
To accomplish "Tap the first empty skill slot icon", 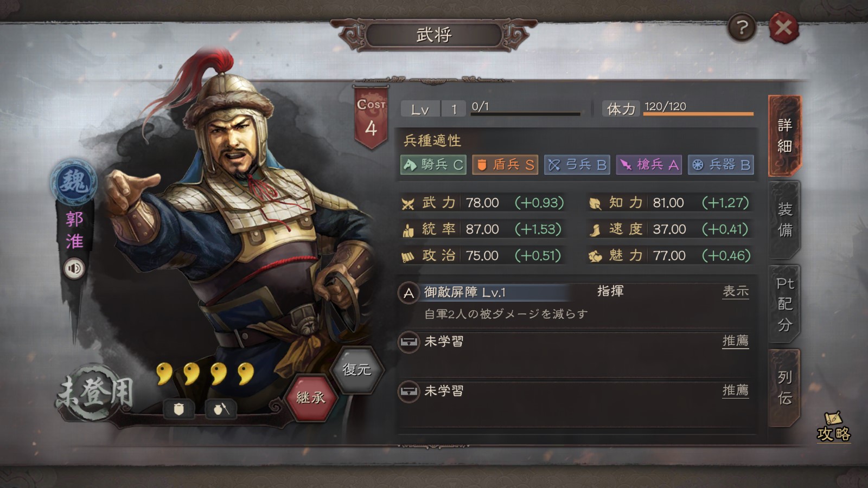I will point(409,342).
